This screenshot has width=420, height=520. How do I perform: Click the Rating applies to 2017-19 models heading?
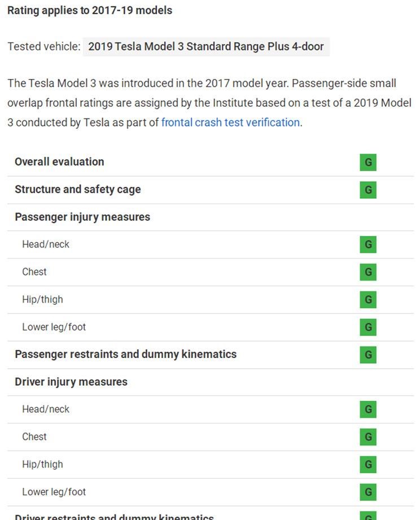(x=90, y=10)
